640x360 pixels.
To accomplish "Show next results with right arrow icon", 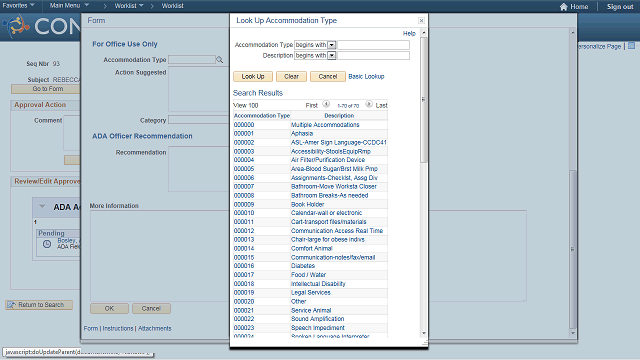I will pos(369,104).
